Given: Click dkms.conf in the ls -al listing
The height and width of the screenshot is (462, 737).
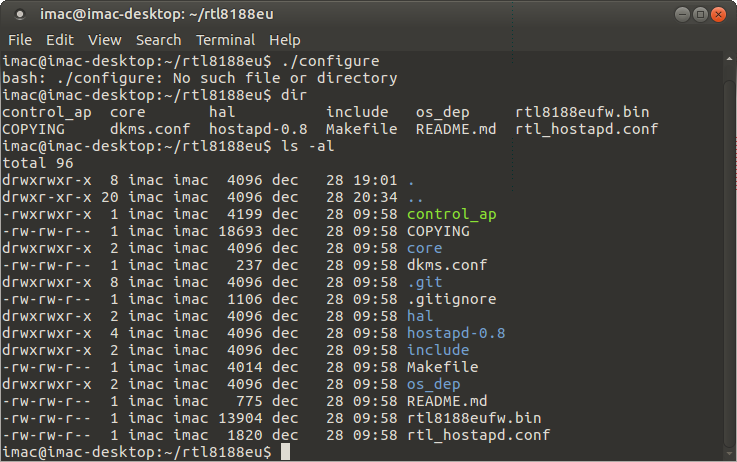Looking at the screenshot, I should point(447,265).
